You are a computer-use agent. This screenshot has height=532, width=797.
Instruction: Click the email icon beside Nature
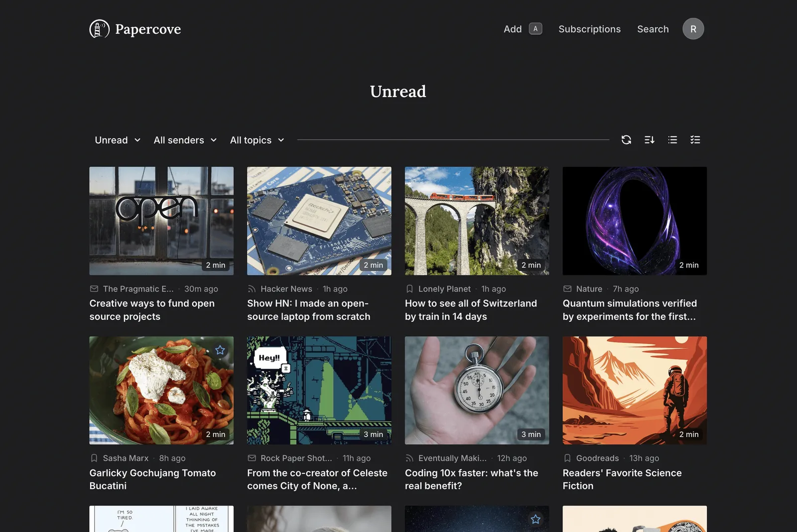(567, 289)
